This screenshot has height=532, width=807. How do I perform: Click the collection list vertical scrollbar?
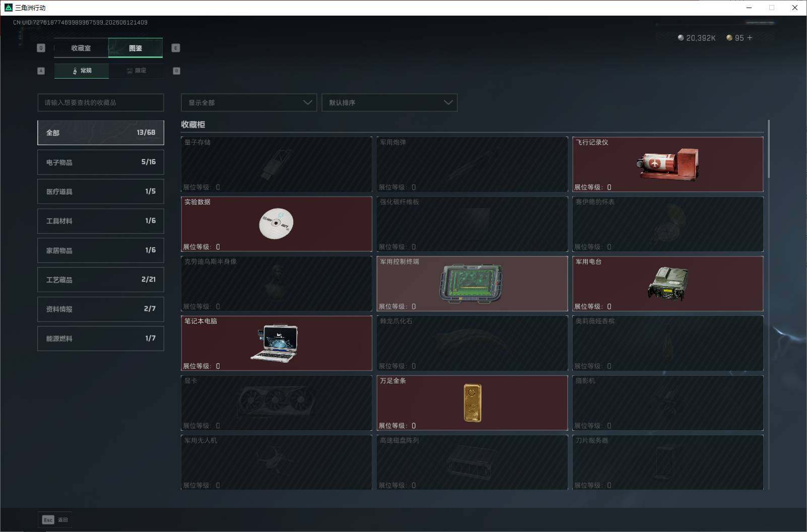tap(769, 149)
